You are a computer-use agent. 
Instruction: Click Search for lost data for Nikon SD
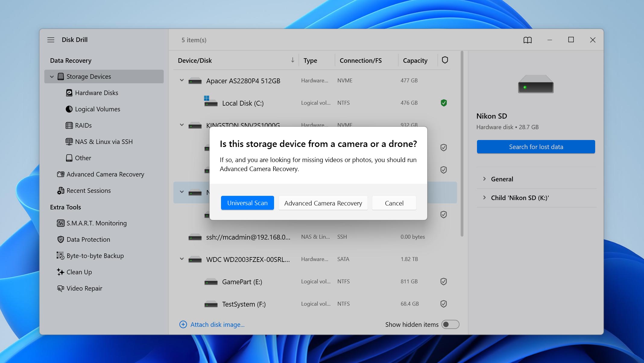pos(535,147)
